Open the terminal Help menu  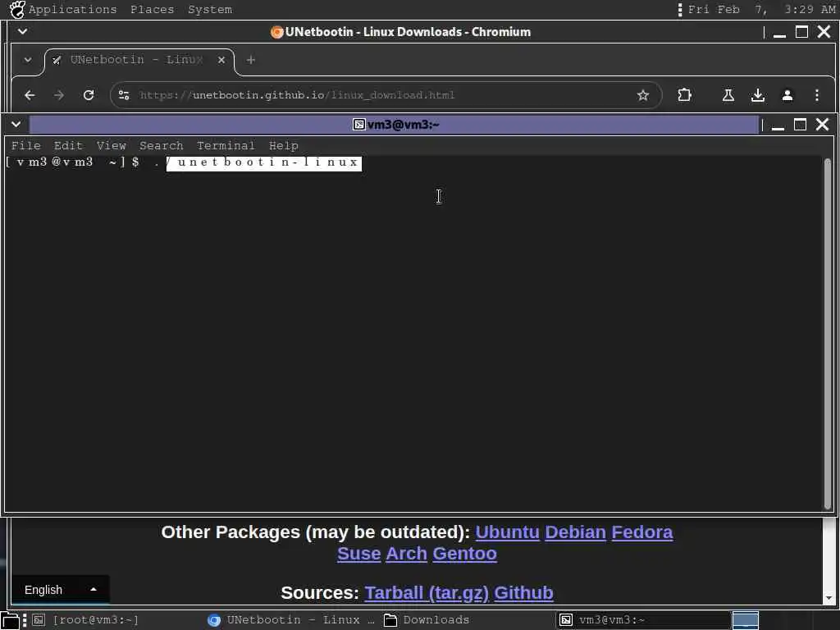coord(283,146)
